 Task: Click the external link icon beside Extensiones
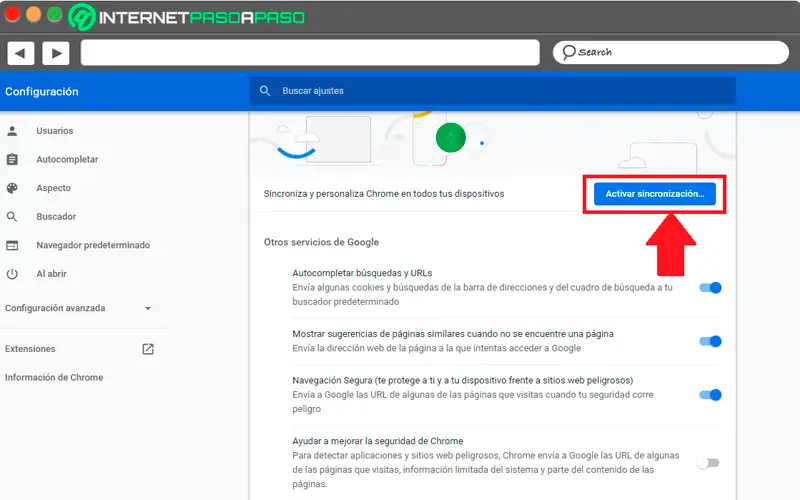(148, 349)
